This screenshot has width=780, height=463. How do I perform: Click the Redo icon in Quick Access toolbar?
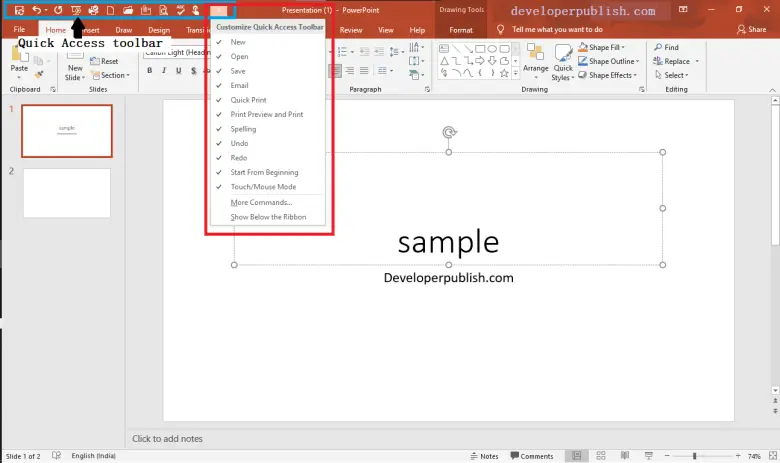(x=58, y=10)
